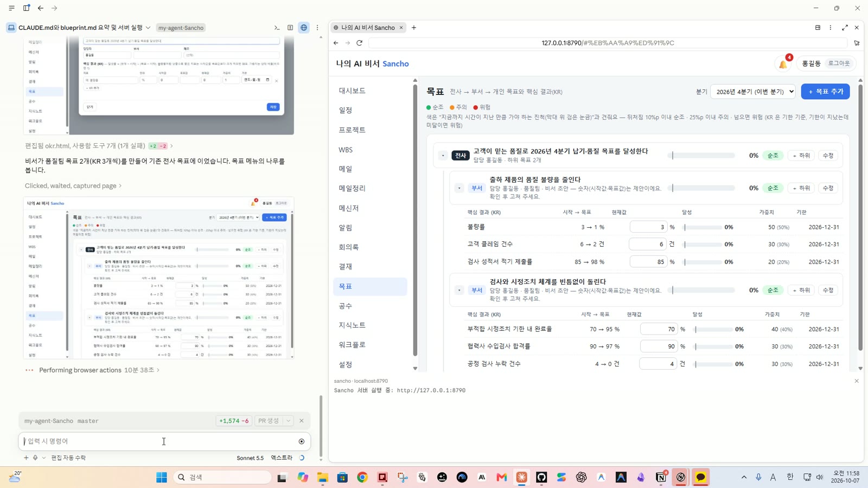Click 수정 on the 전사 goal row
868x488 pixels.
pyautogui.click(x=828, y=156)
